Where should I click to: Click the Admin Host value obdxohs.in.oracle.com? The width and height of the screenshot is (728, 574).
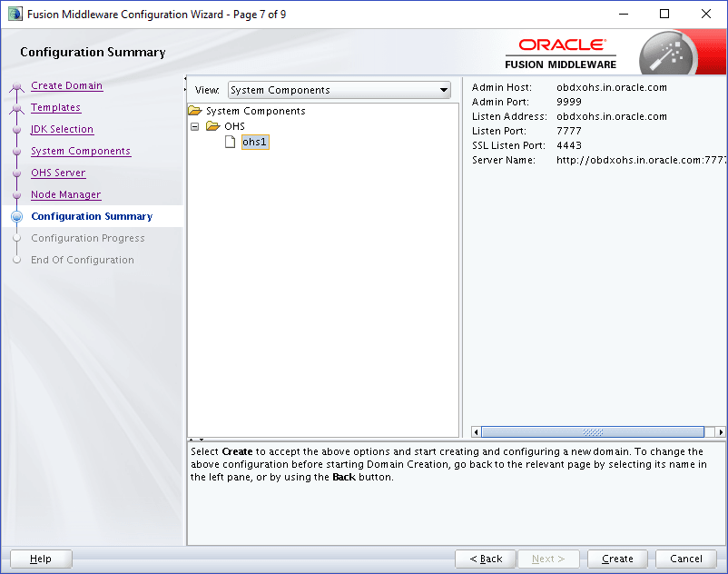pos(612,87)
